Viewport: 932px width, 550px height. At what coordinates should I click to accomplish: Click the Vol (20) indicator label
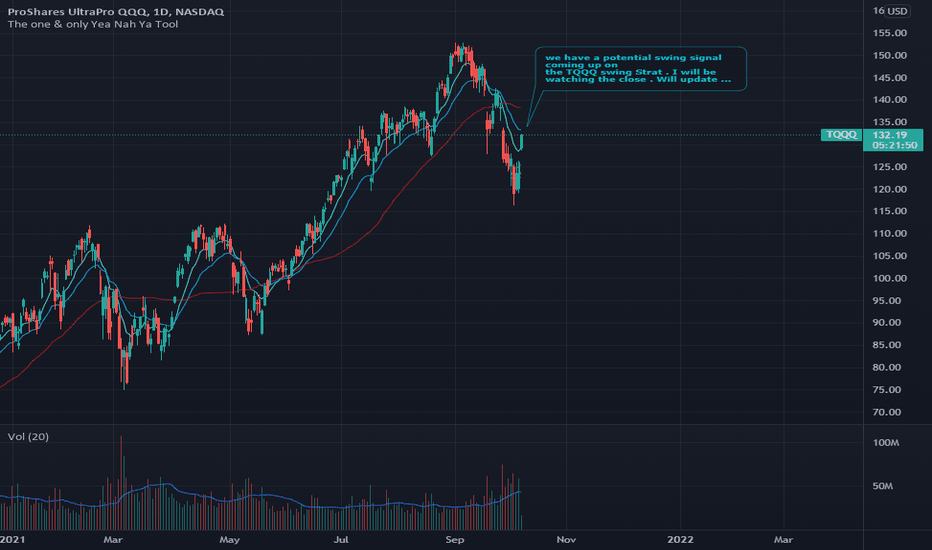pos(28,436)
